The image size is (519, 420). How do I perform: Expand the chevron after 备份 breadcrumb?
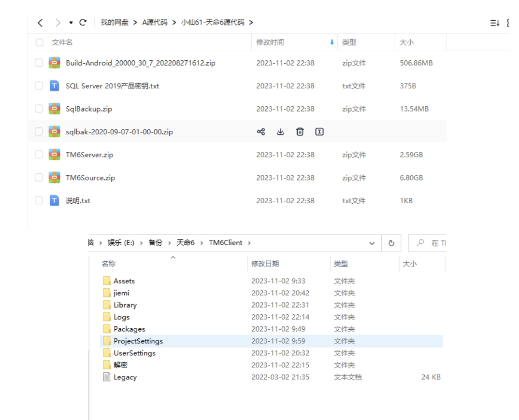tap(170, 243)
